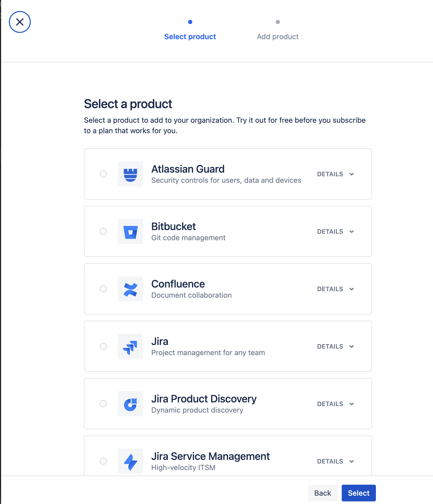Click the Atlassian Guard shield icon
The width and height of the screenshot is (433, 504).
pos(130,174)
